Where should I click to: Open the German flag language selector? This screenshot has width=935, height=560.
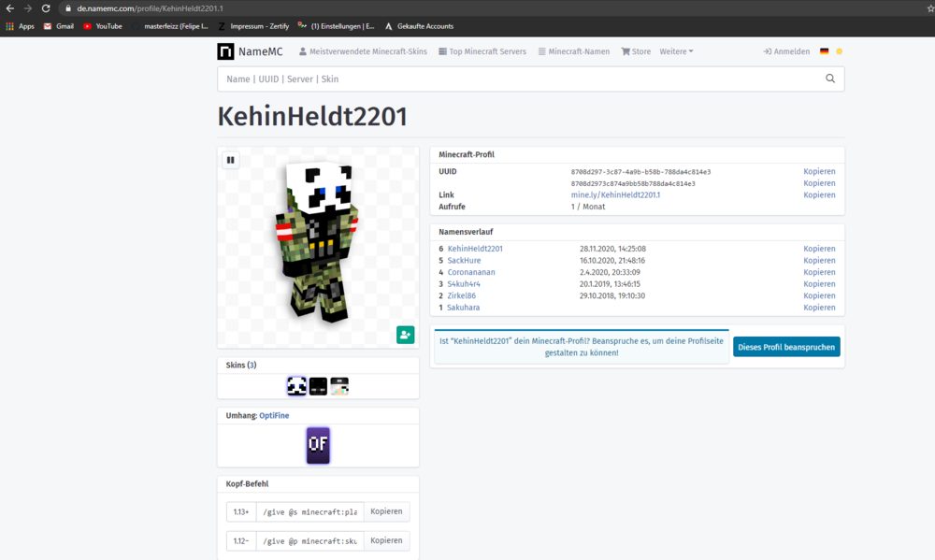[825, 51]
